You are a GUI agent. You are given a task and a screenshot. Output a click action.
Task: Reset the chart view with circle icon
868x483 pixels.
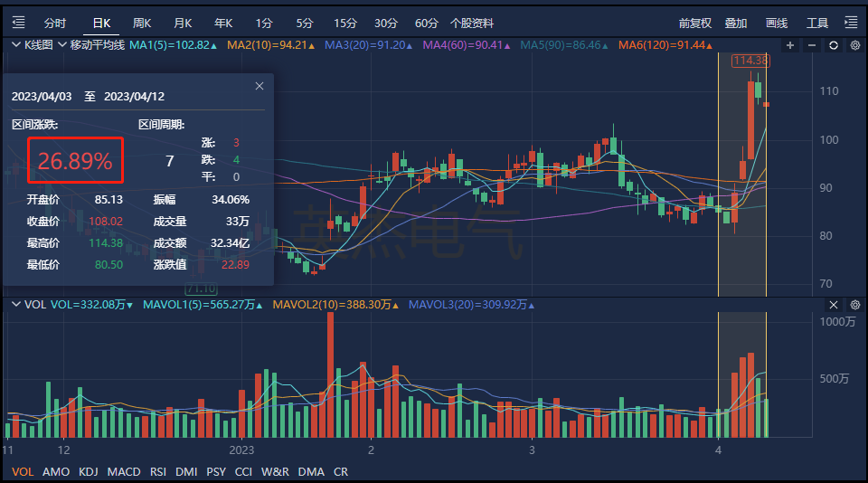coord(833,45)
